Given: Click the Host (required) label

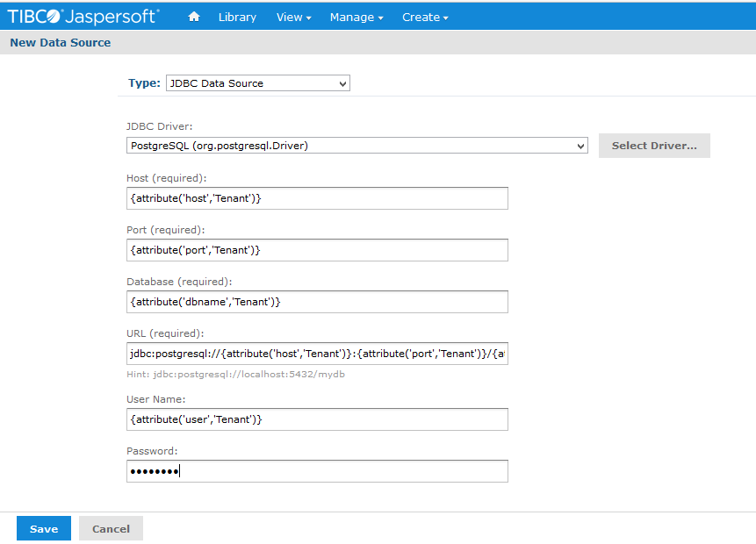Looking at the screenshot, I should coord(166,178).
